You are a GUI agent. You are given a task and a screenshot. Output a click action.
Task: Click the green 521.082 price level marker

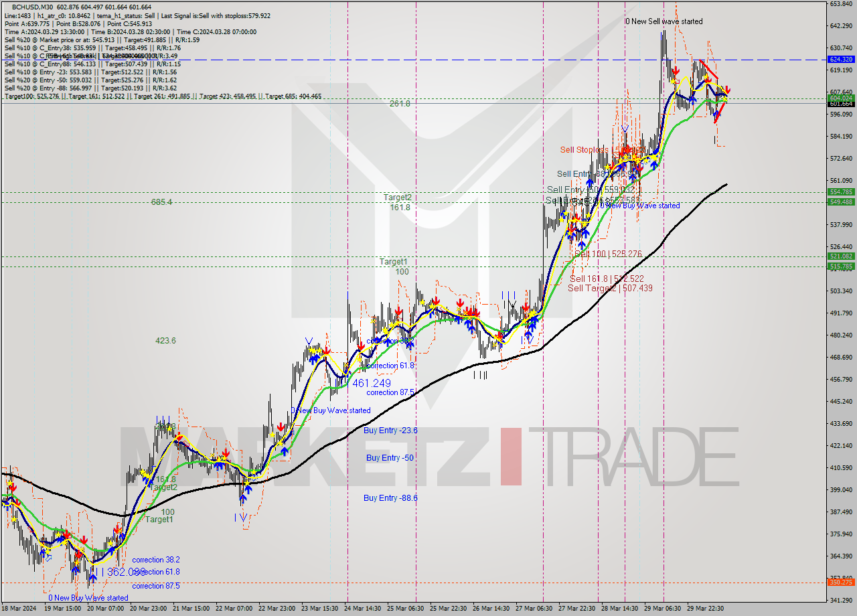[x=842, y=256]
